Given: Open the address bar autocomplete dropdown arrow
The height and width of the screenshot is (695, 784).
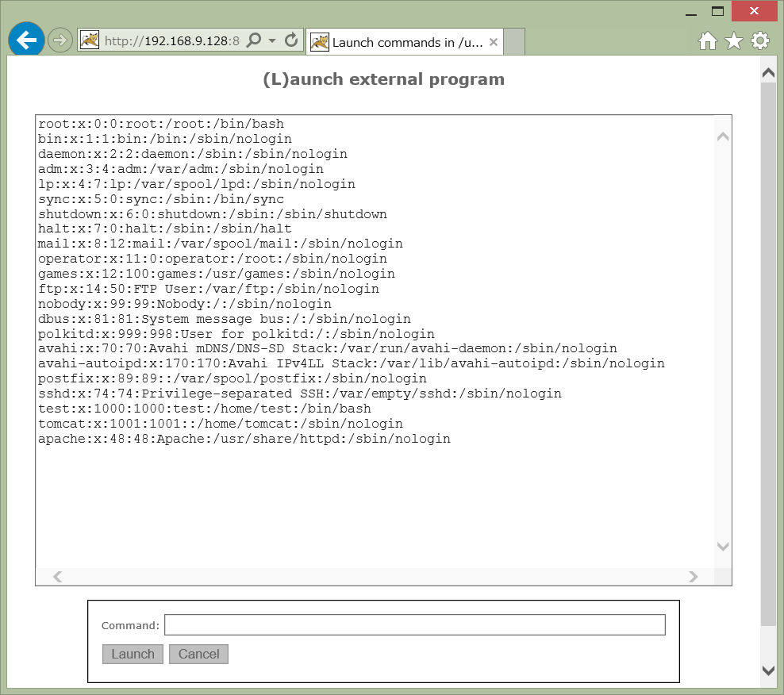Looking at the screenshot, I should [x=272, y=40].
